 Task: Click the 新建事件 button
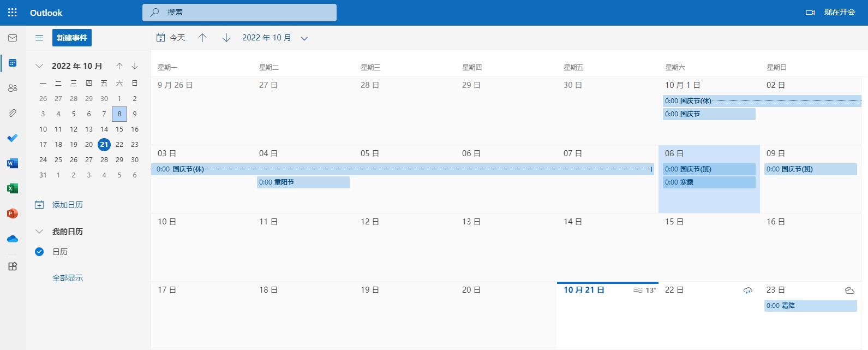click(x=72, y=38)
